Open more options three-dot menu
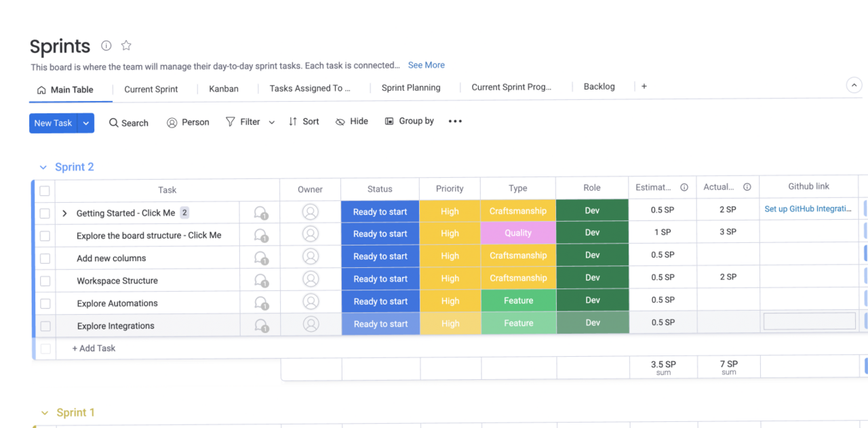This screenshot has height=428, width=868. [x=455, y=121]
